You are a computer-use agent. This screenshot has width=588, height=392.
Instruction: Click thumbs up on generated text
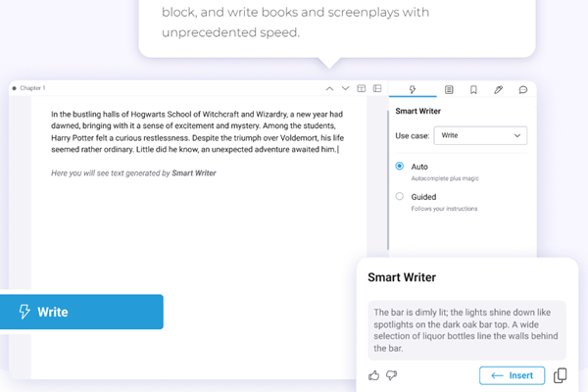coord(373,375)
